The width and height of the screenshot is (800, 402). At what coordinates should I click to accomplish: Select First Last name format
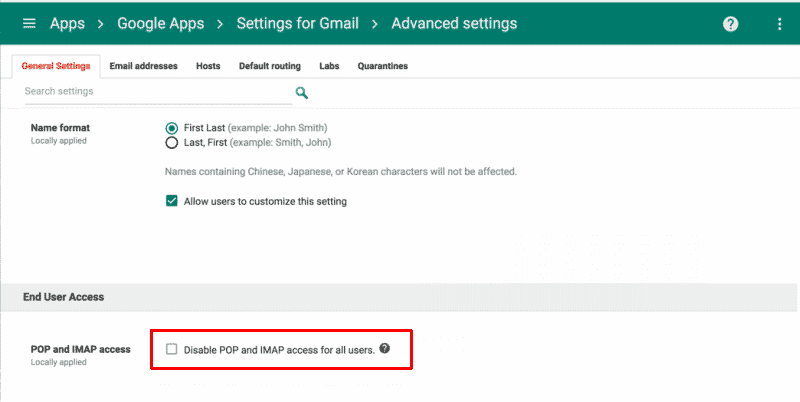click(171, 128)
